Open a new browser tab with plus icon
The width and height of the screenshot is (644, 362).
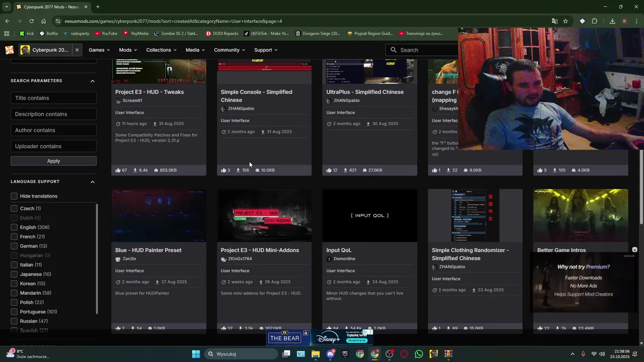[x=98, y=7]
